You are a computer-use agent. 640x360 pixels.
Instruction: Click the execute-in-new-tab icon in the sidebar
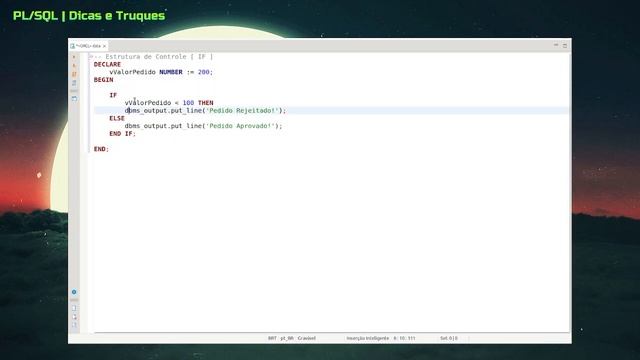(x=74, y=66)
